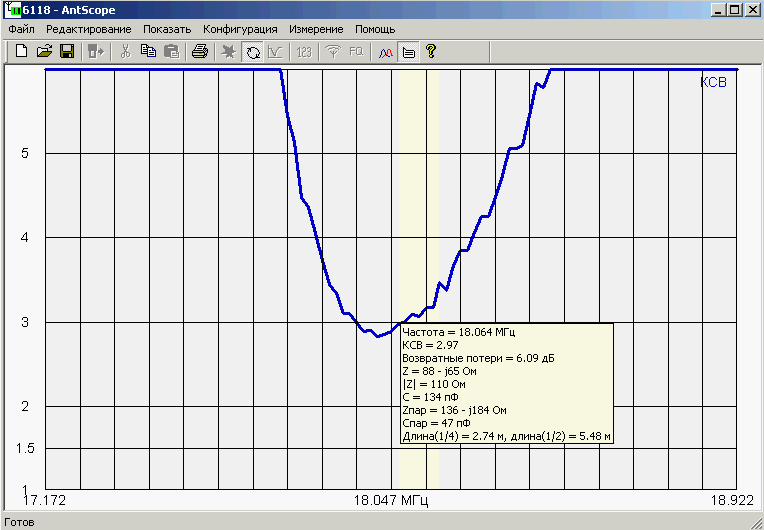Toggle the continuous scan circular arrows button
Image resolution: width=764 pixels, height=530 pixels.
pos(252,52)
